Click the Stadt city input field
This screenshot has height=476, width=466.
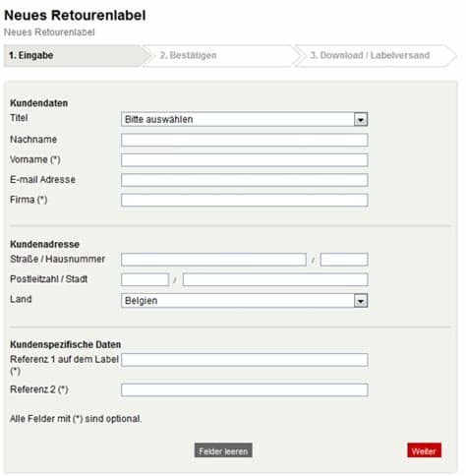[275, 279]
